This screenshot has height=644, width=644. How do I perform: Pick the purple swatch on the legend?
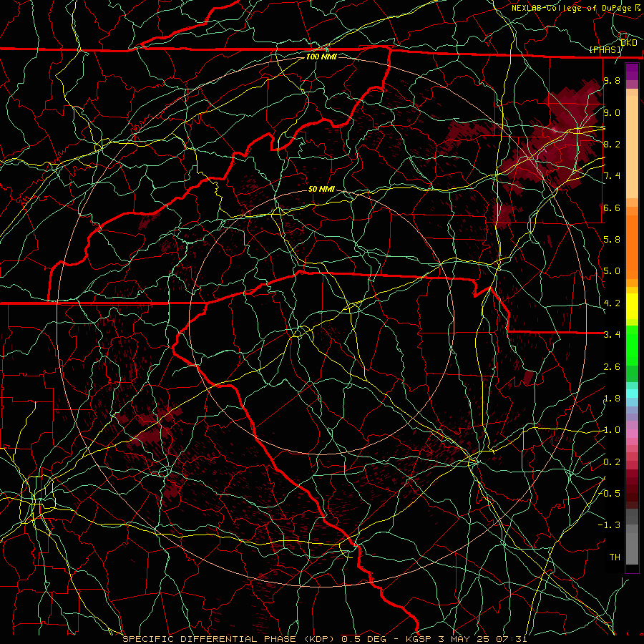click(x=632, y=72)
